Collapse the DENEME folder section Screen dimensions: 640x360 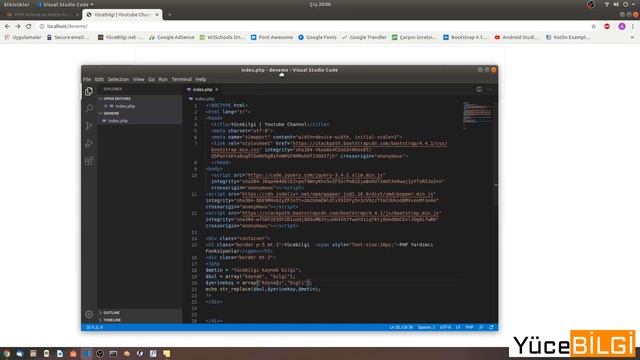click(x=111, y=113)
